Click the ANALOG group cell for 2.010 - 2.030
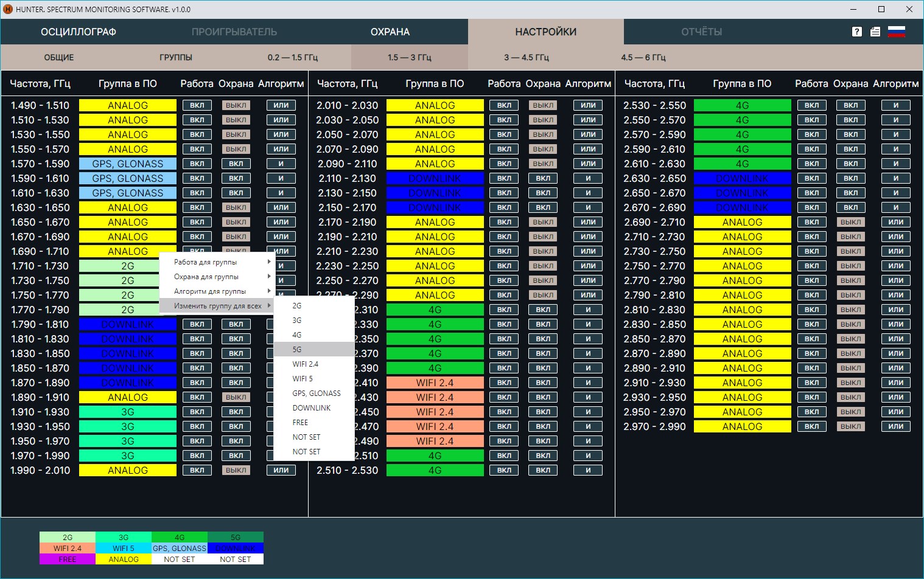The height and width of the screenshot is (579, 924). pos(435,105)
